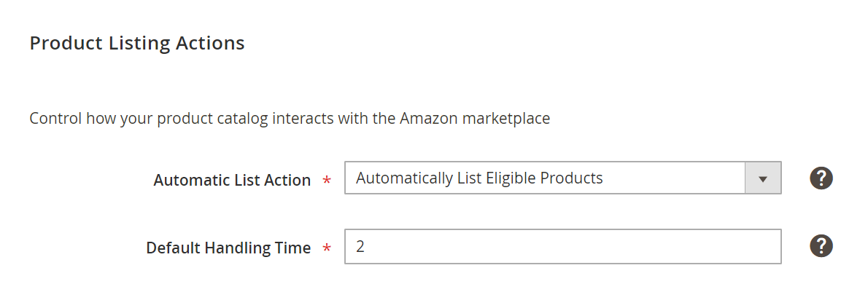Click the red asterisk beside Automatic List Action
The height and width of the screenshot is (292, 868).
click(x=327, y=181)
